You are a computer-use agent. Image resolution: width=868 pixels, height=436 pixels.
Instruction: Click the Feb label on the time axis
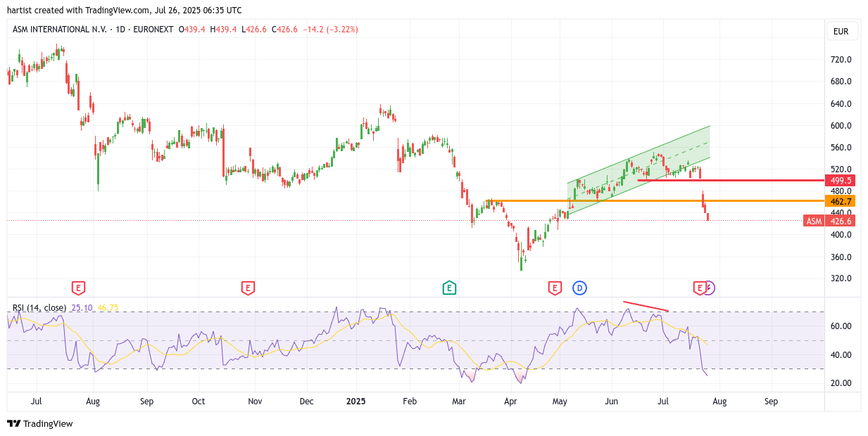tap(409, 402)
